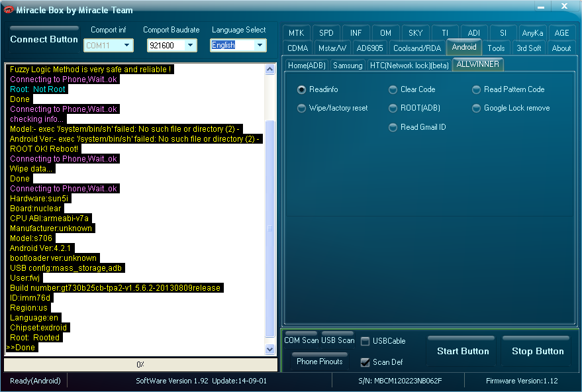582x392 pixels.
Task: Open the Comport inf dropdown
Action: [x=127, y=45]
